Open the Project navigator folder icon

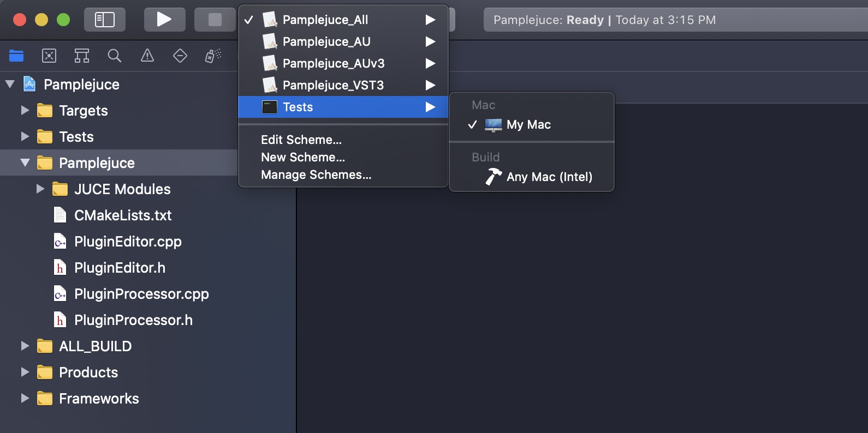pyautogui.click(x=16, y=56)
